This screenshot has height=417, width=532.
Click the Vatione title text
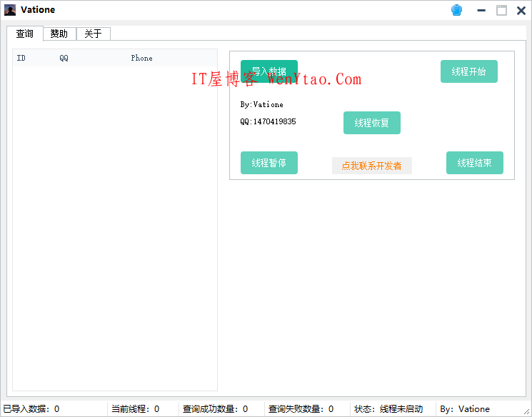[38, 10]
